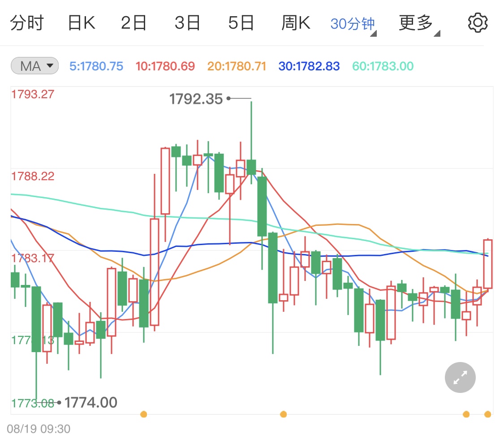Expand chart to fullscreen mode

pyautogui.click(x=460, y=377)
